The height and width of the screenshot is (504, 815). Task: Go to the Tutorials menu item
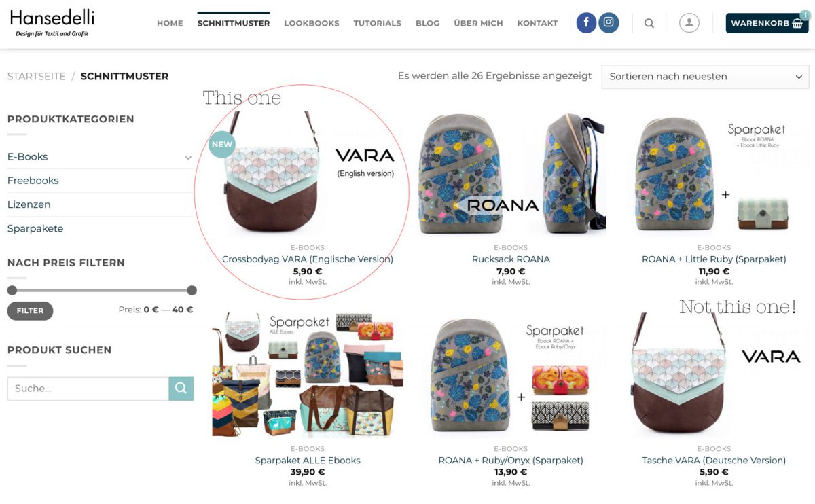click(x=377, y=23)
